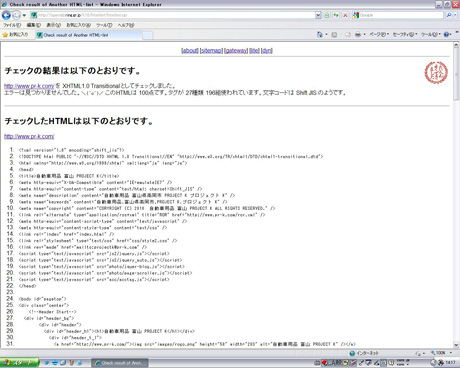
Task: Open the ツール menu in menu bar
Action: 104,25
